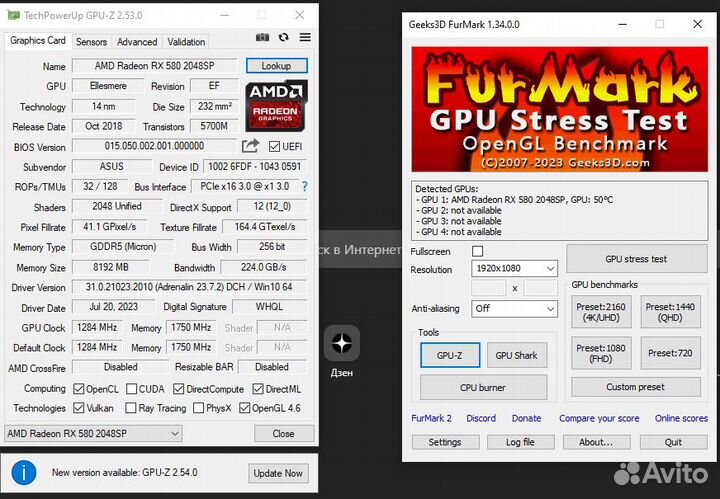
Task: Open FurMark Settings
Action: click(x=445, y=442)
